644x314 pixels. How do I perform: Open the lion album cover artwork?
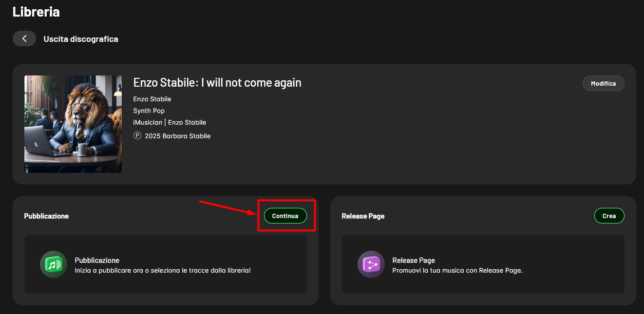73,124
